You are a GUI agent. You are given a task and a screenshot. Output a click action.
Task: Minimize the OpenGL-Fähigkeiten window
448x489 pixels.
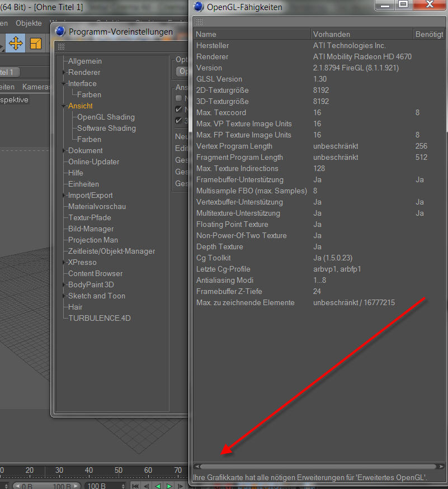point(385,4)
